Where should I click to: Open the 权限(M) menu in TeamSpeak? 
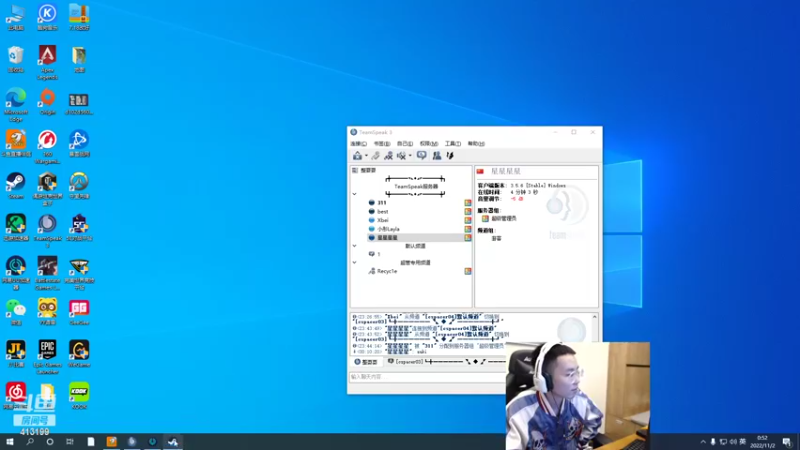[429, 144]
